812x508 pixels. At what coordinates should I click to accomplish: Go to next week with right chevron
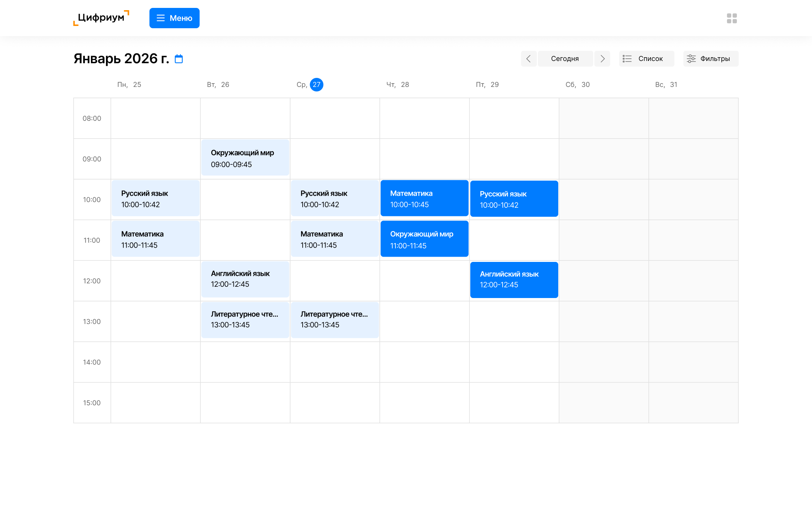(x=602, y=59)
